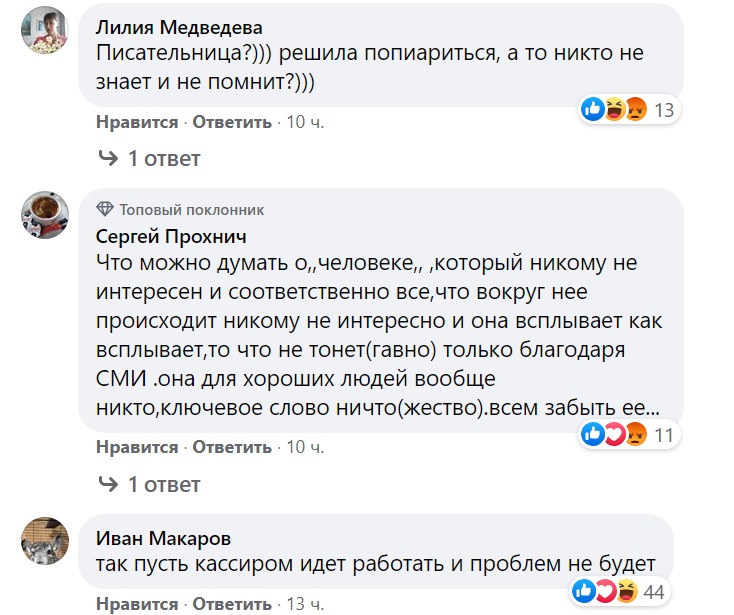This screenshot has height=615, width=734.
Task: Click Ответить under Сергей Прохнич's comment
Action: tap(232, 445)
